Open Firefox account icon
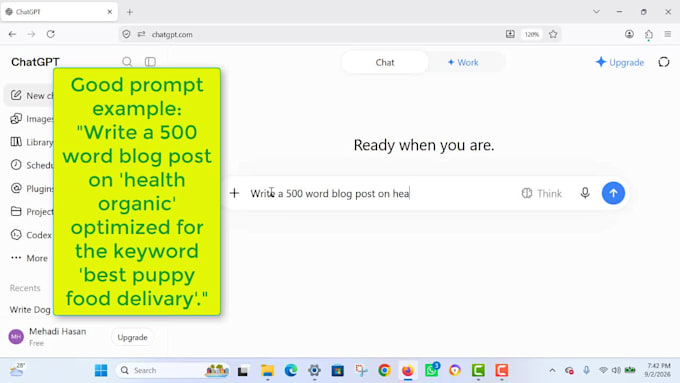Viewport: 680px width, 383px height. click(x=629, y=34)
